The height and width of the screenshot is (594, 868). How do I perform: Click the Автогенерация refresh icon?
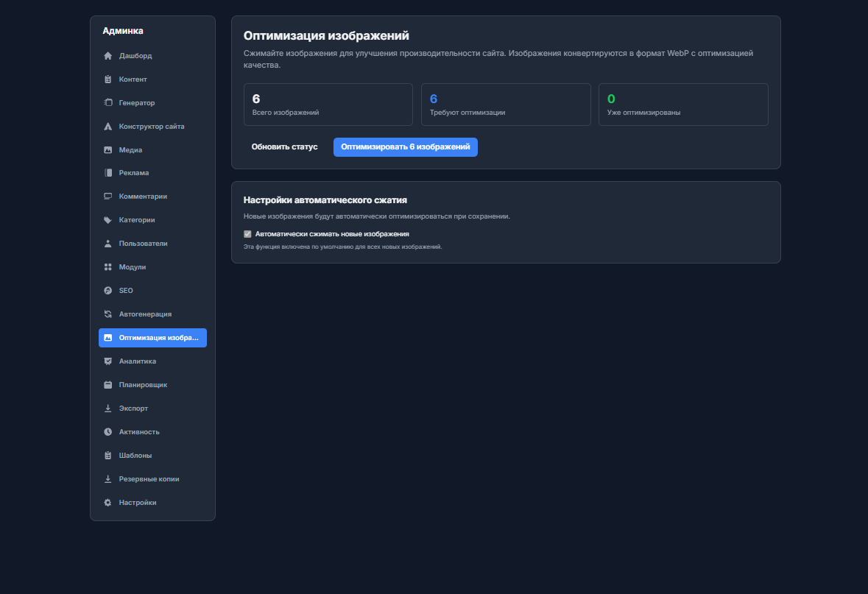(x=107, y=314)
